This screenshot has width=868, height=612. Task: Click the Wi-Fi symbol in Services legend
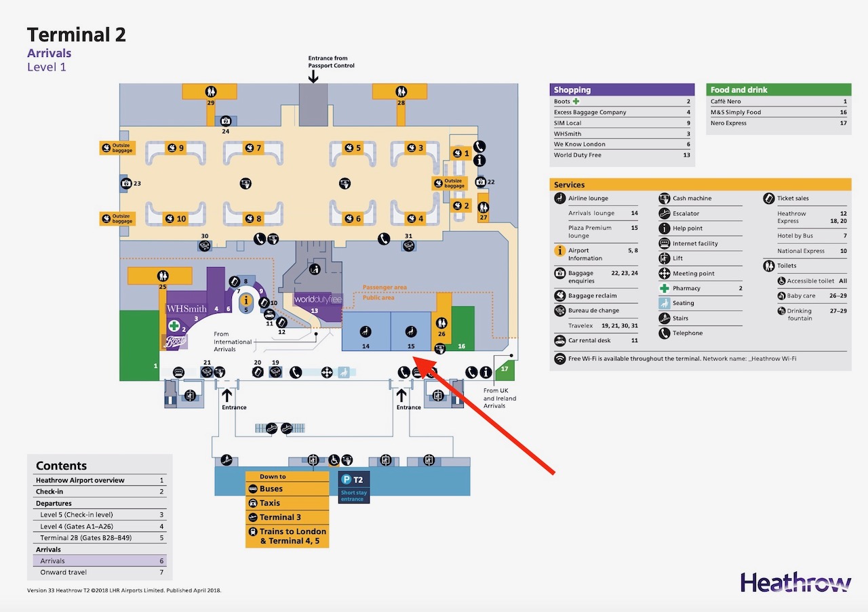pos(560,359)
